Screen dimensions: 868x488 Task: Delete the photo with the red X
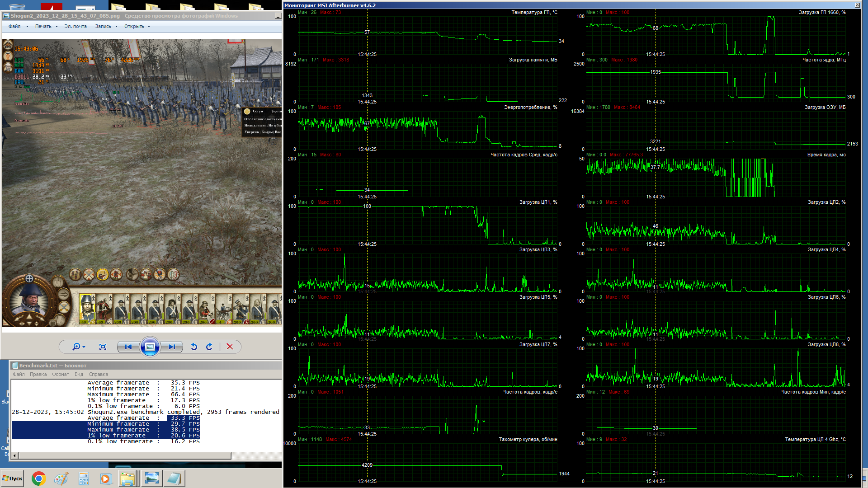click(230, 347)
